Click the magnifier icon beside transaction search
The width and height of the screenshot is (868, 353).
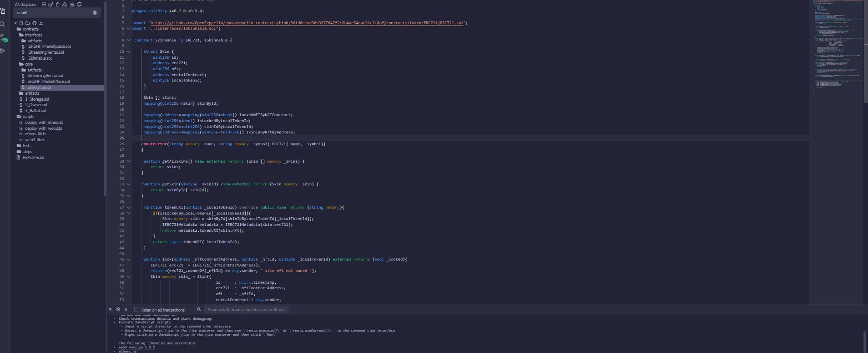(x=199, y=309)
